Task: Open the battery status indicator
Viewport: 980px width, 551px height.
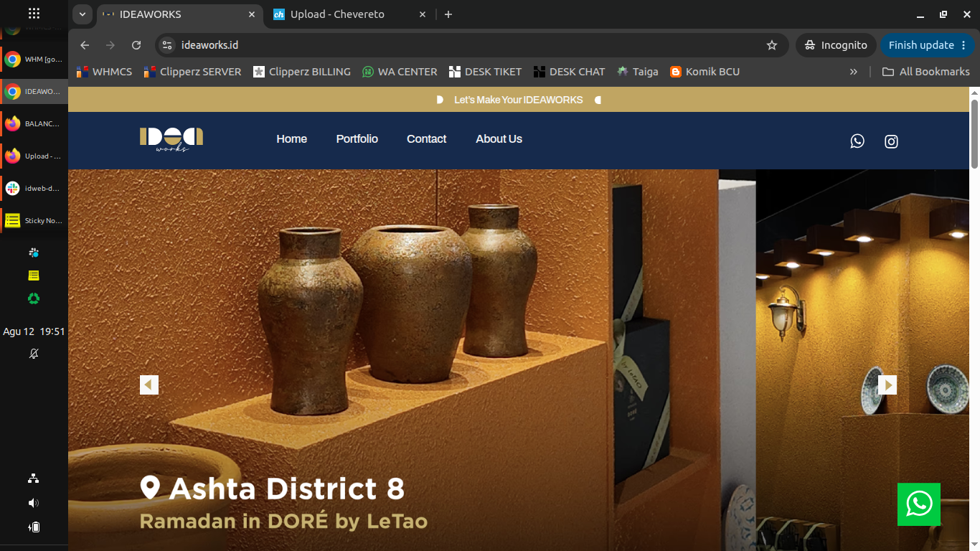Action: pyautogui.click(x=34, y=527)
